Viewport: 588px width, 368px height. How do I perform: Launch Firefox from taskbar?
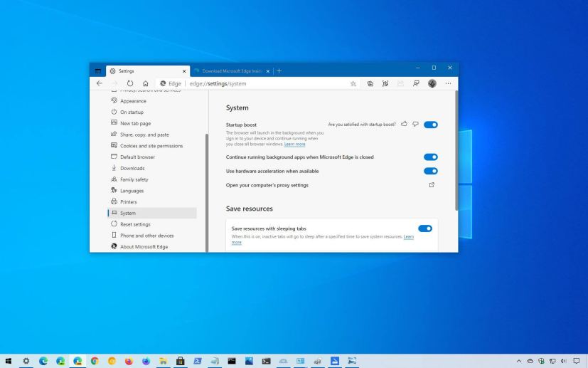click(x=129, y=361)
